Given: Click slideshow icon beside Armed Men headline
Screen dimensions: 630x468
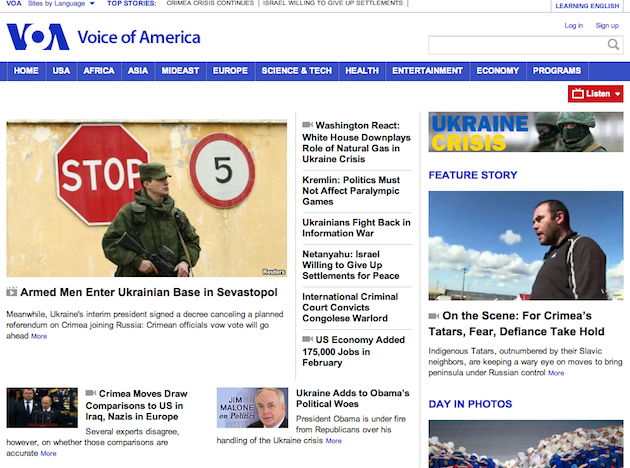Looking at the screenshot, I should [12, 292].
